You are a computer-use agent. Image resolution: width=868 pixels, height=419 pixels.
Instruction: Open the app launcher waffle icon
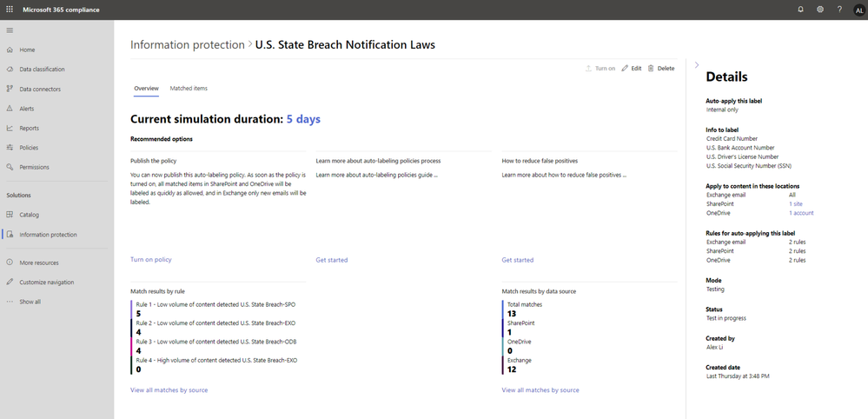tap(10, 10)
